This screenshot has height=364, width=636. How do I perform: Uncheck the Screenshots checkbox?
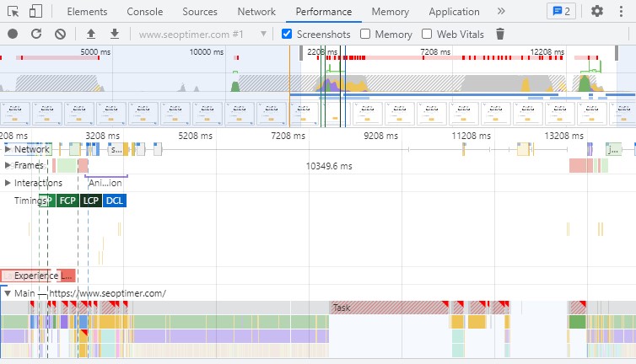point(287,34)
